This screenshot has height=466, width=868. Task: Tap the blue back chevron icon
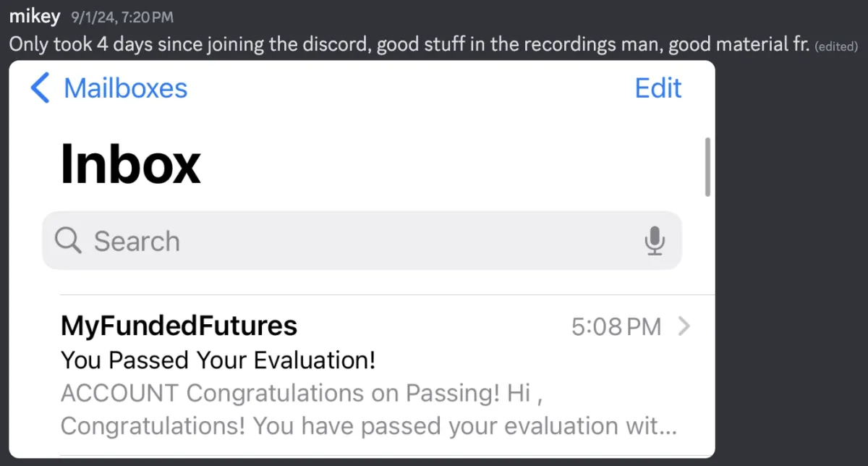coord(41,88)
